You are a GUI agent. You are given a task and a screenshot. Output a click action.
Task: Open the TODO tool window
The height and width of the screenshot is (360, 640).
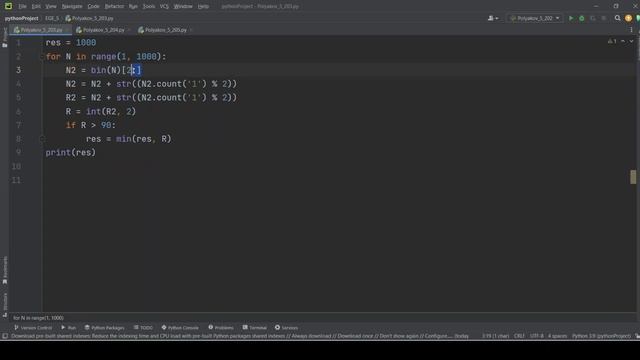[143, 328]
